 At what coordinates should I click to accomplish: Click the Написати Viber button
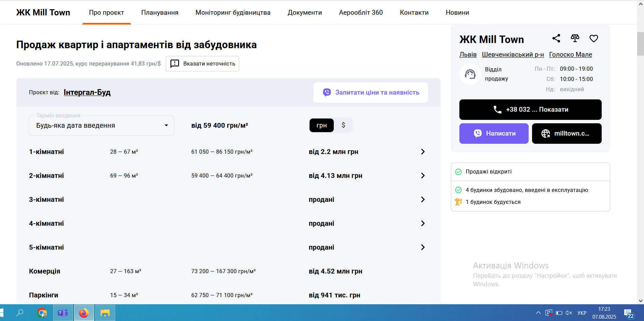point(494,134)
